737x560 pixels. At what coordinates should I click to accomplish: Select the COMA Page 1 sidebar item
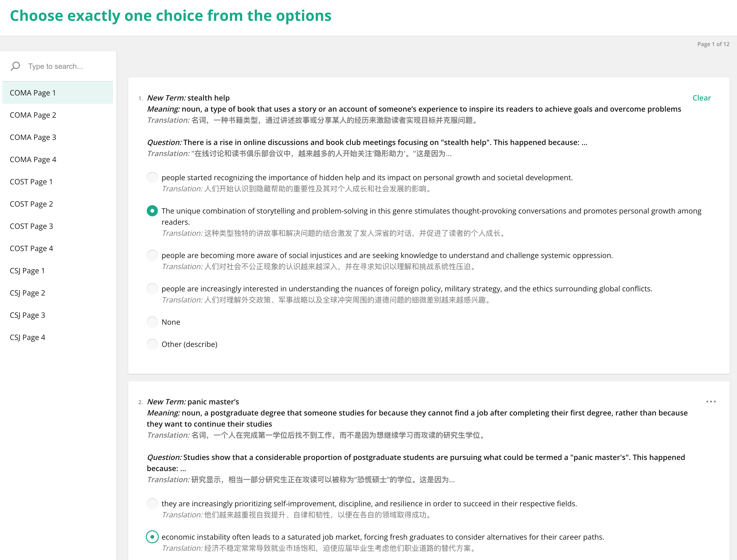tap(33, 93)
